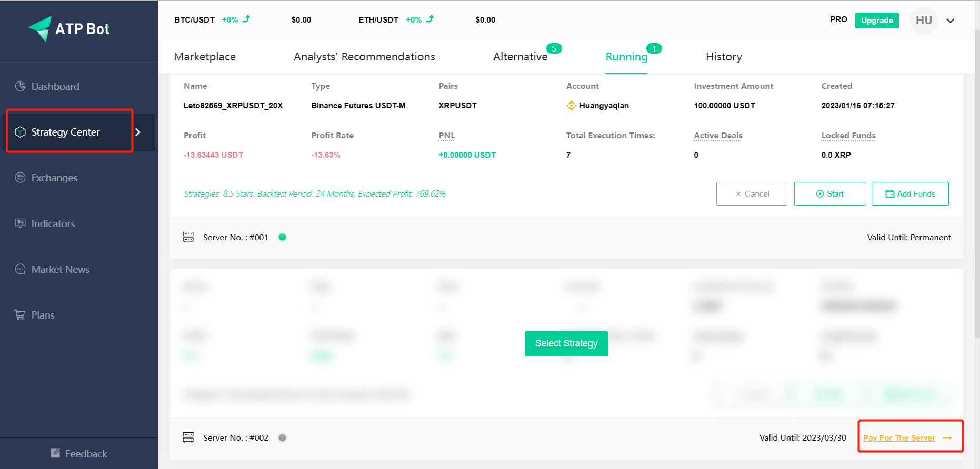Open the Indicators section

[x=53, y=223]
